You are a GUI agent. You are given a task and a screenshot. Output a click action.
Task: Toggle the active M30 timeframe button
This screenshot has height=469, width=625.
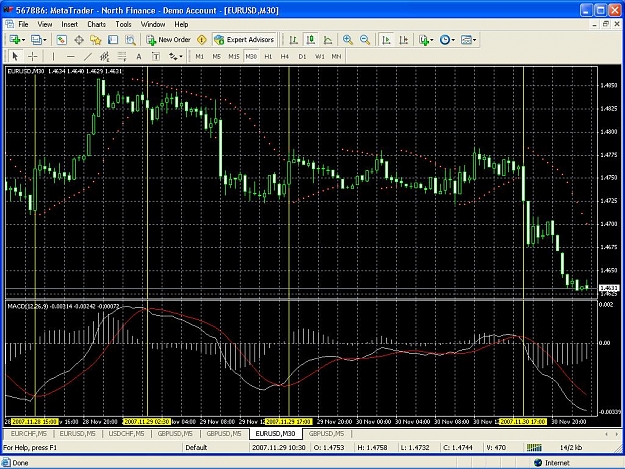pyautogui.click(x=251, y=57)
